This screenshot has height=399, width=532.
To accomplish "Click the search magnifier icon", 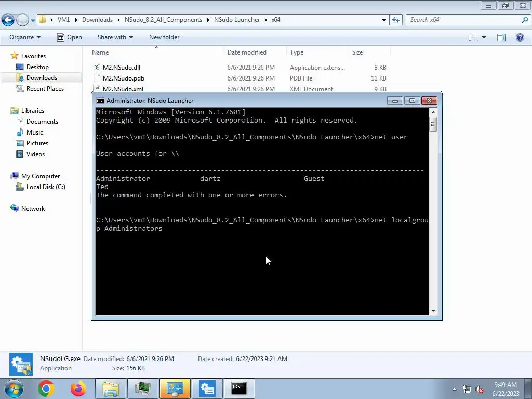I will point(525,20).
